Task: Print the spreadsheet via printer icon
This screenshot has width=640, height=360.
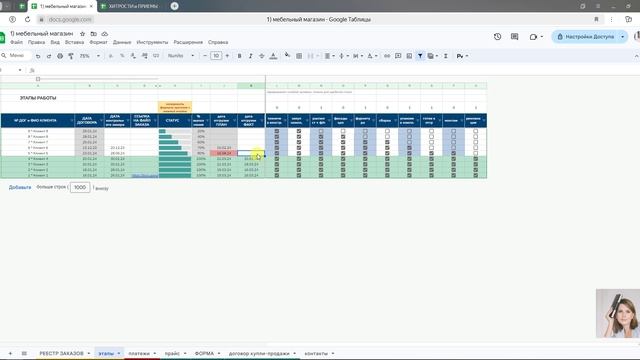Action: tap(60, 56)
